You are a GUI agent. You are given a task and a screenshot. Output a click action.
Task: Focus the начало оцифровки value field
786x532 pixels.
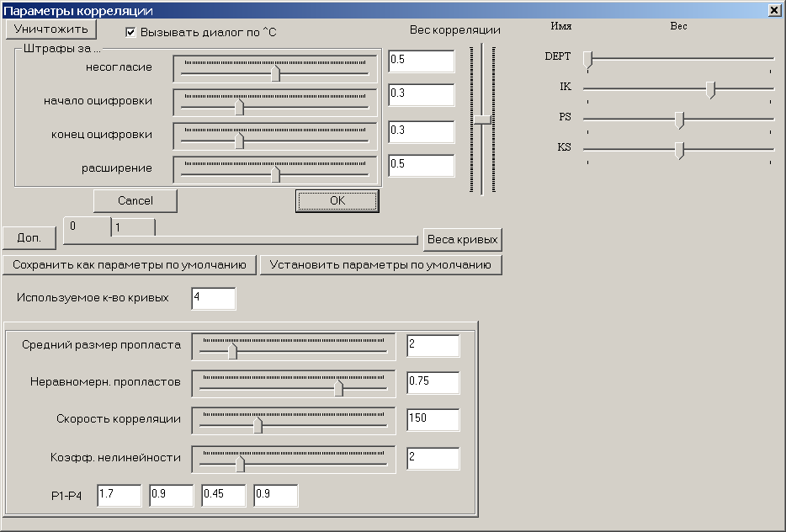point(422,95)
